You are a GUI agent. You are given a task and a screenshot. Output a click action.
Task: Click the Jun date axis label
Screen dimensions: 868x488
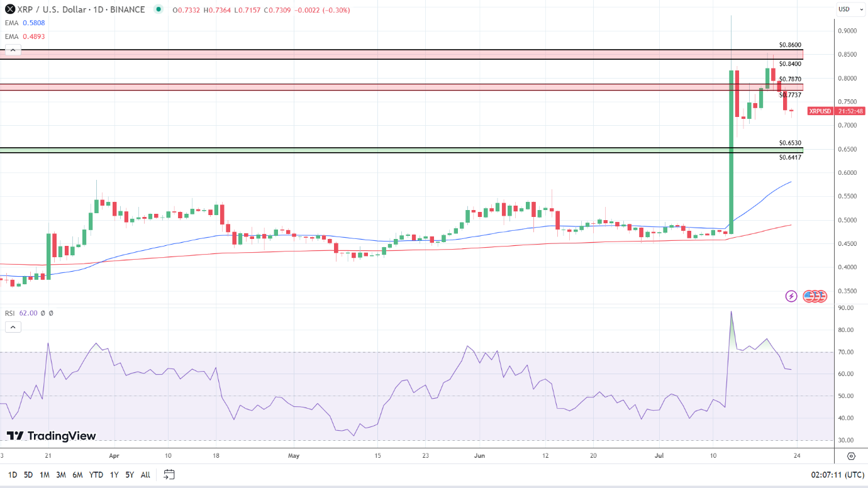click(x=479, y=456)
